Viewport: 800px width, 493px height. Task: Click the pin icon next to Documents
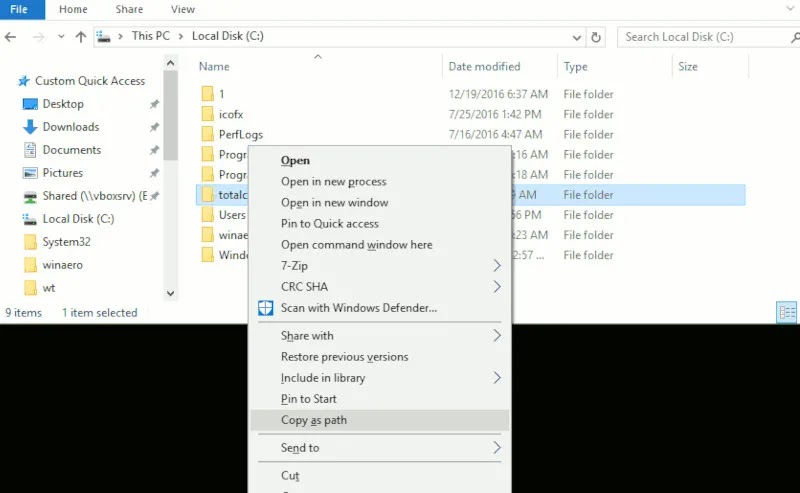pyautogui.click(x=154, y=150)
